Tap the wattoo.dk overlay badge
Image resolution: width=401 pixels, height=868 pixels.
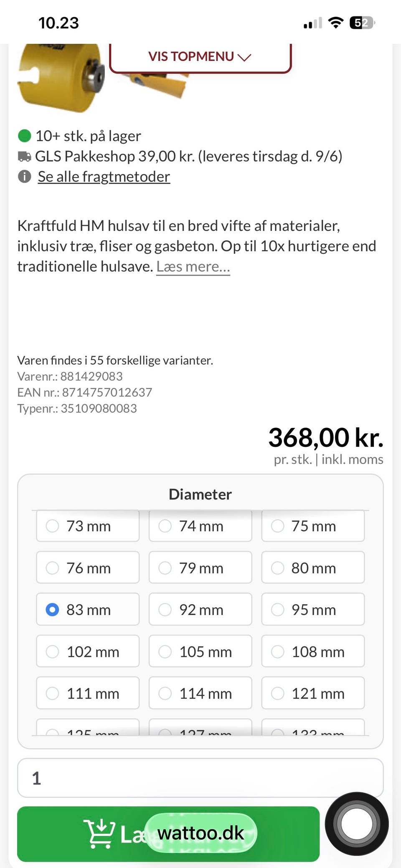[x=200, y=833]
